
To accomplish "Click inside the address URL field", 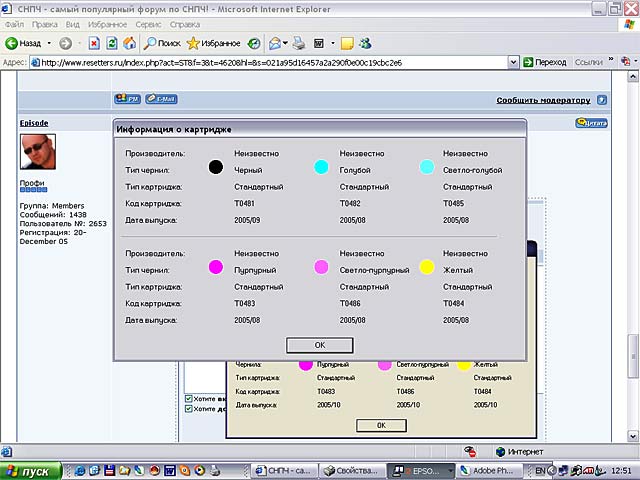I will point(269,62).
